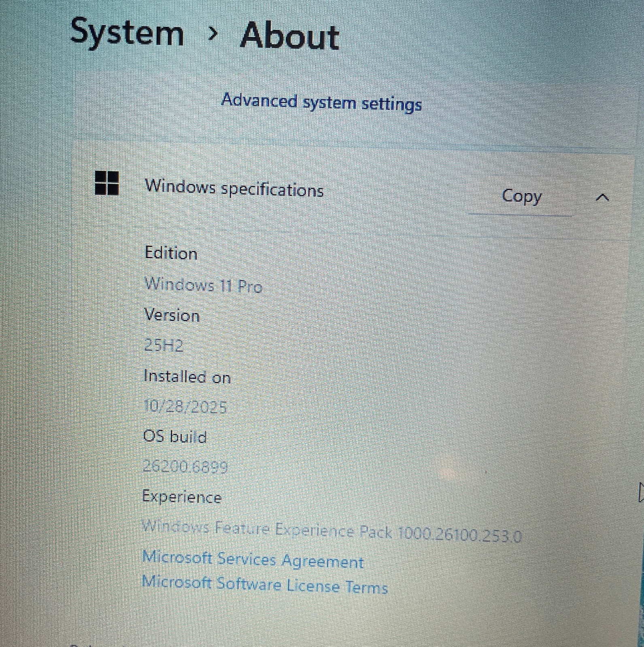Select the 10/28/2025 install date

pos(185,407)
